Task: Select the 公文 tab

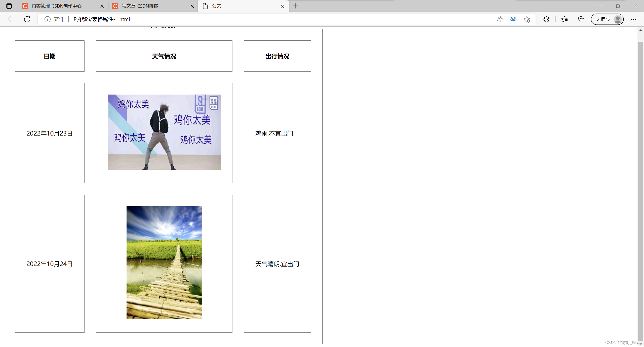Action: tap(243, 6)
